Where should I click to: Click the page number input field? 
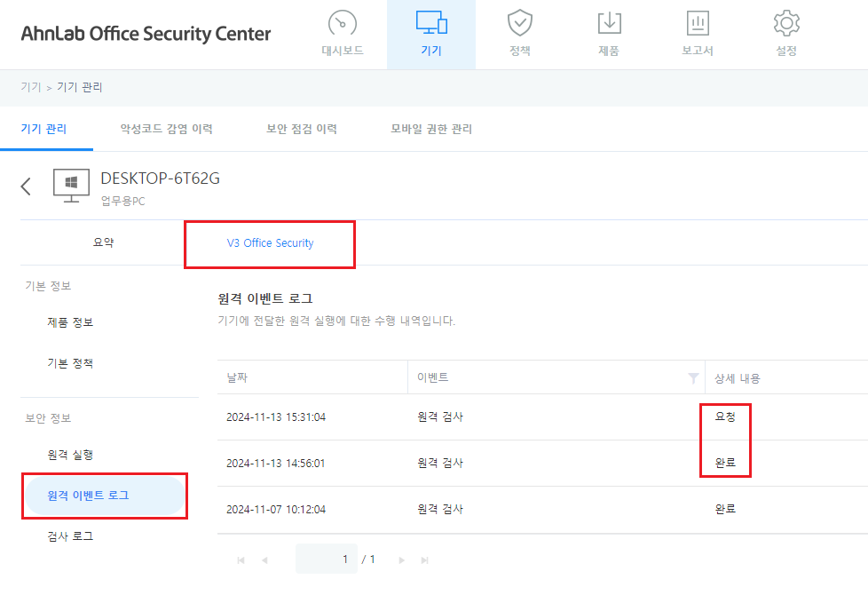pos(327,559)
